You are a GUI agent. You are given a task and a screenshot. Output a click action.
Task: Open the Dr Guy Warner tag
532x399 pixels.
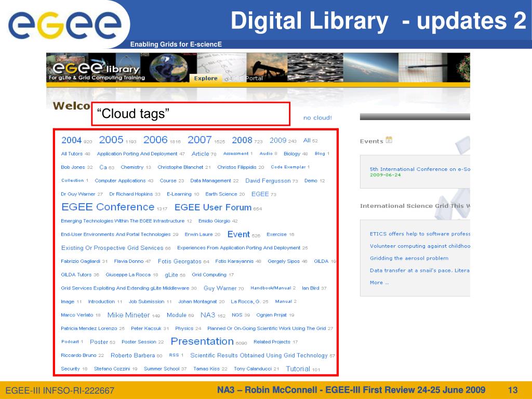coord(78,194)
